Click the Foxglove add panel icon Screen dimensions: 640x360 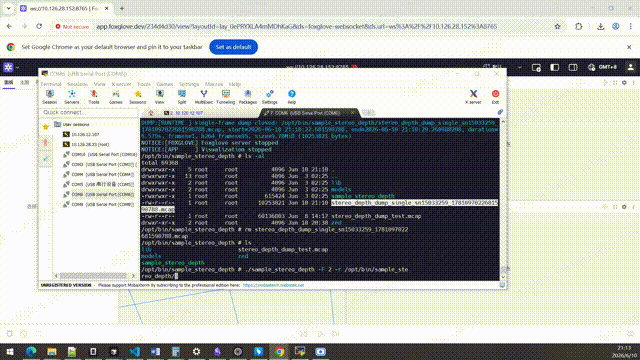point(536,67)
